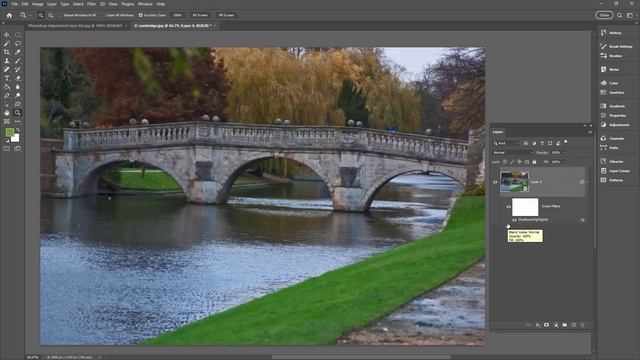Turn layer filtering on or off
This screenshot has height=360, width=640.
pos(566,142)
